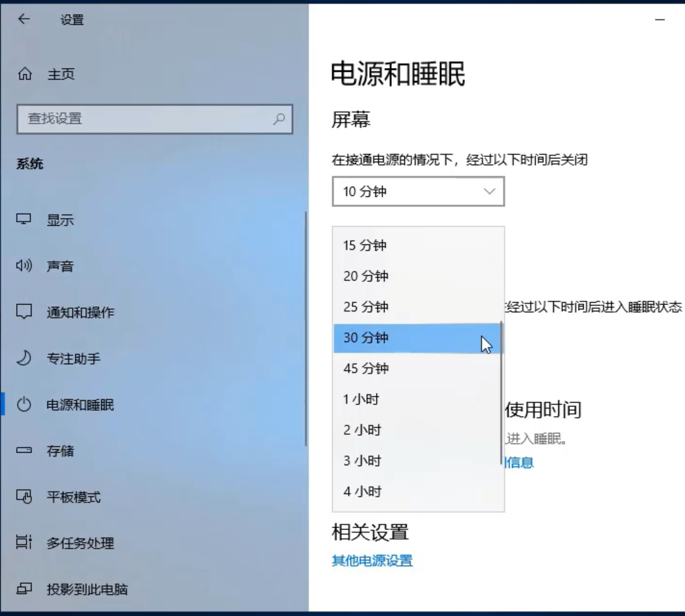Click the 主页 home icon
Image resolution: width=685 pixels, height=616 pixels.
coord(24,74)
